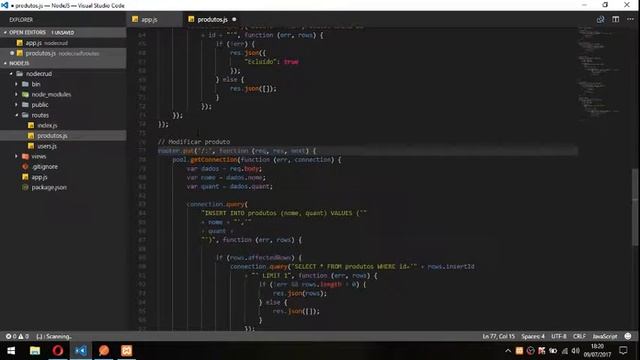Show hidden tray icons arrow

pyautogui.click(x=508, y=351)
